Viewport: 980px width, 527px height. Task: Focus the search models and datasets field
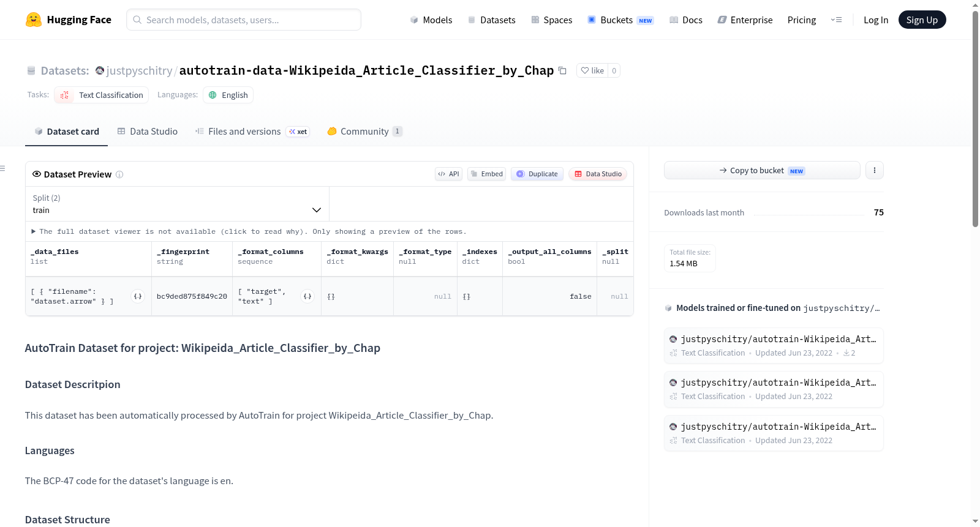(x=244, y=20)
